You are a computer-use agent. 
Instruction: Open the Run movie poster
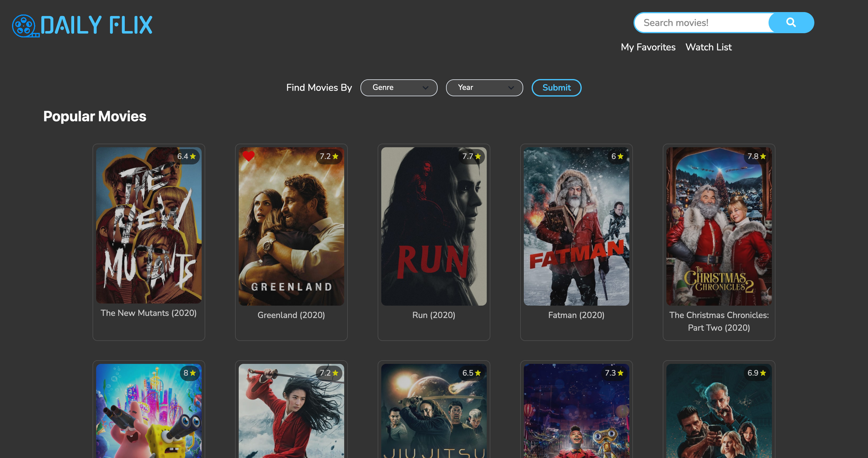[434, 226]
